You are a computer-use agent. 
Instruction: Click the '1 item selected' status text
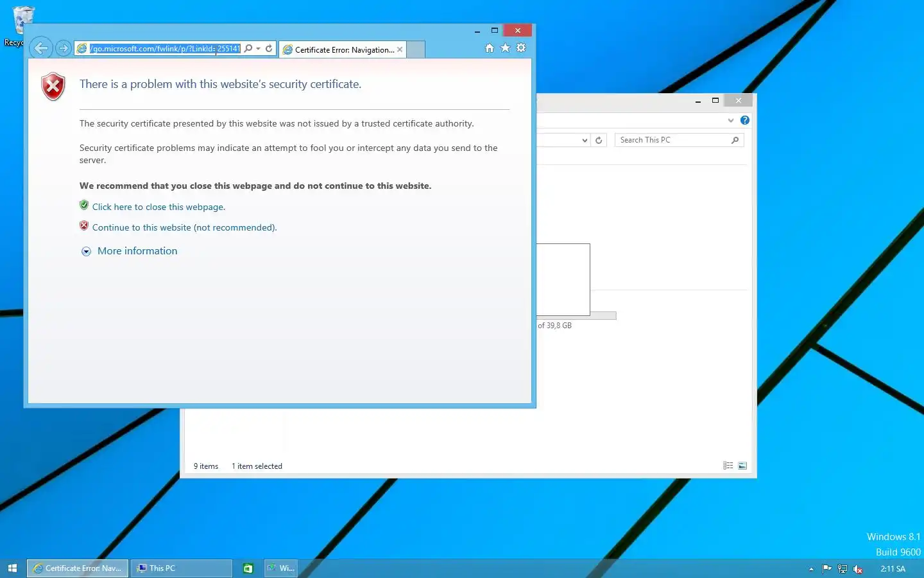(x=257, y=466)
